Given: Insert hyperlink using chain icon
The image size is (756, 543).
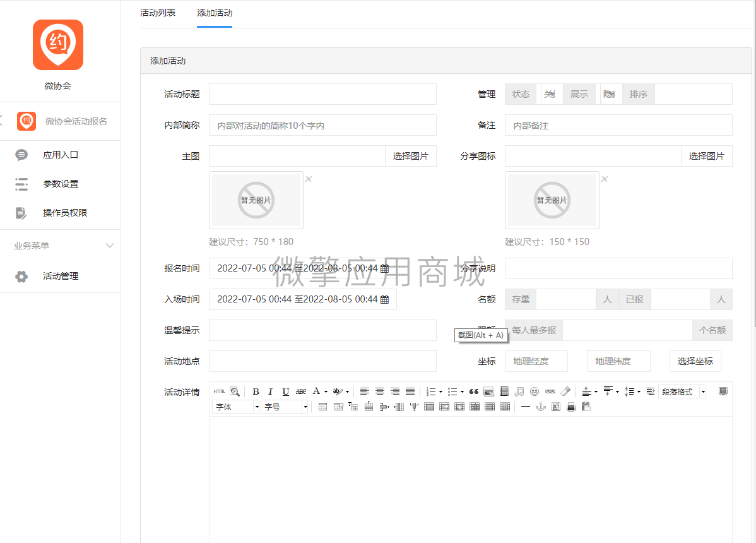Looking at the screenshot, I should (550, 391).
